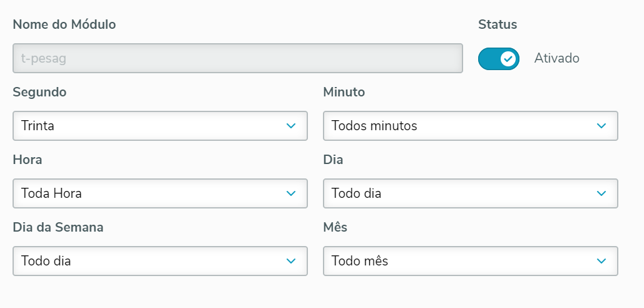
Task: Click the Dia da Semana field label
Action: [x=58, y=227]
